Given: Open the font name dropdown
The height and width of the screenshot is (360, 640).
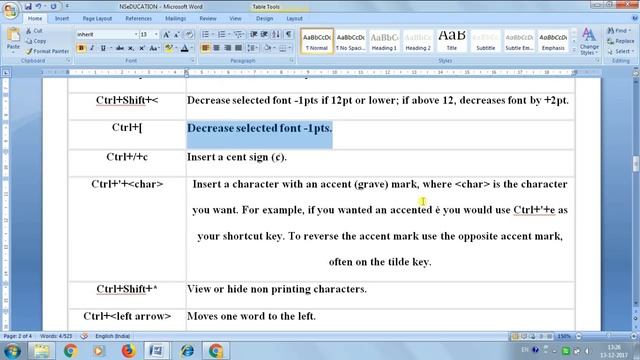Looking at the screenshot, I should coord(136,35).
